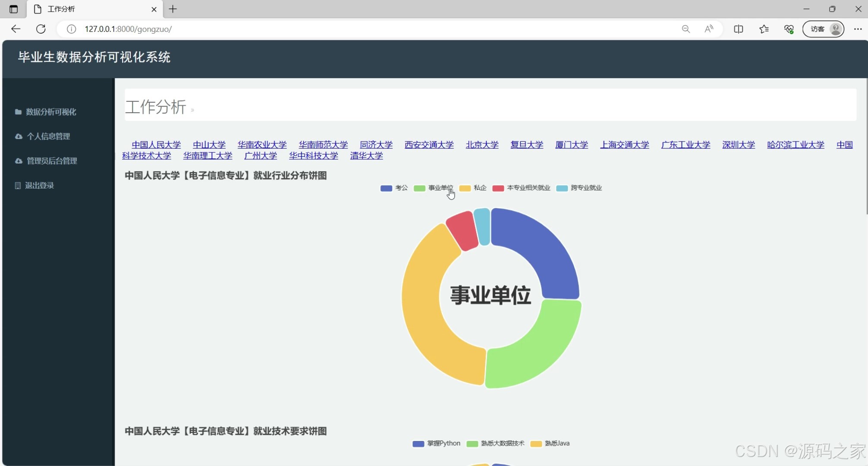Open a new browser tab with the plus button
The height and width of the screenshot is (466, 868).
pyautogui.click(x=173, y=9)
